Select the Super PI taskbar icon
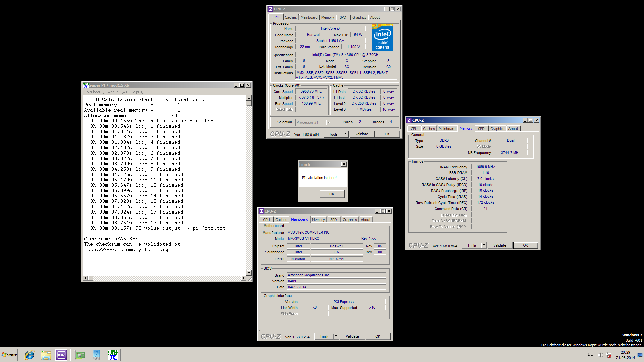This screenshot has width=644, height=362. point(113,355)
